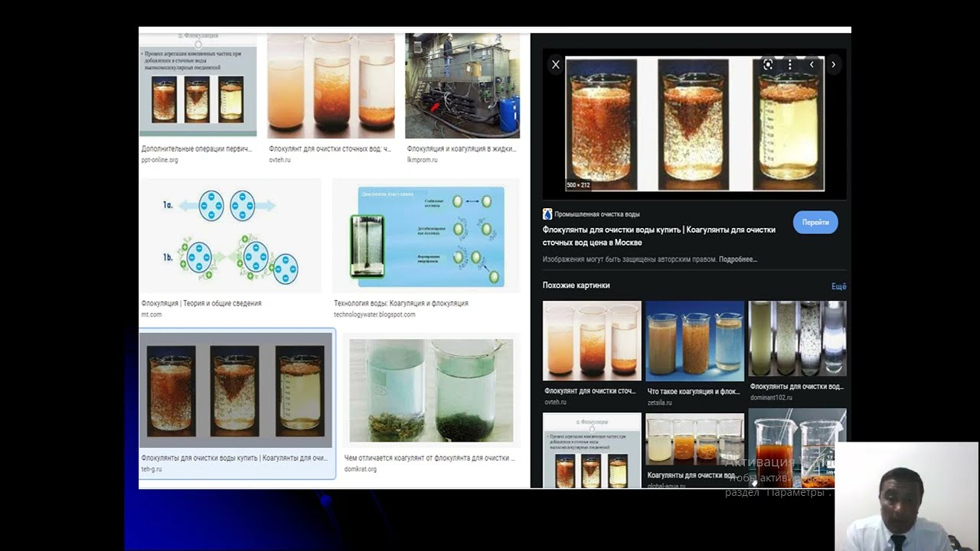This screenshot has width=980, height=551.
Task: Open the large three-beaker preview image
Action: pyautogui.click(x=694, y=125)
